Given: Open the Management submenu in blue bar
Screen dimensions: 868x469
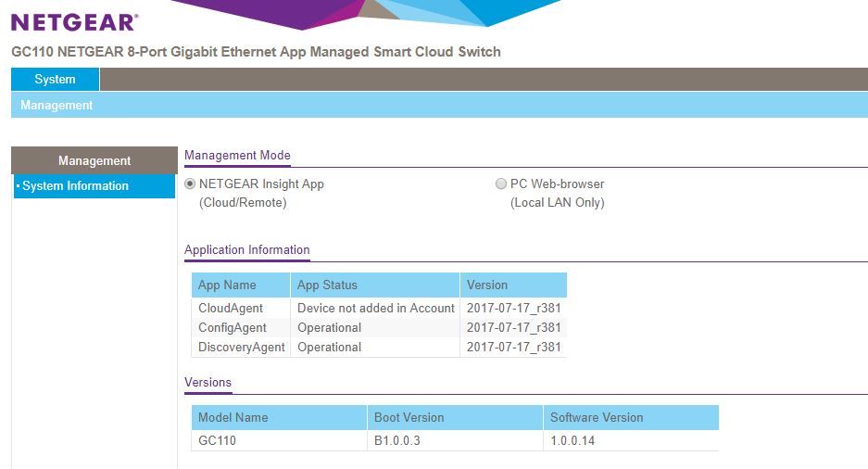Looking at the screenshot, I should coord(57,106).
